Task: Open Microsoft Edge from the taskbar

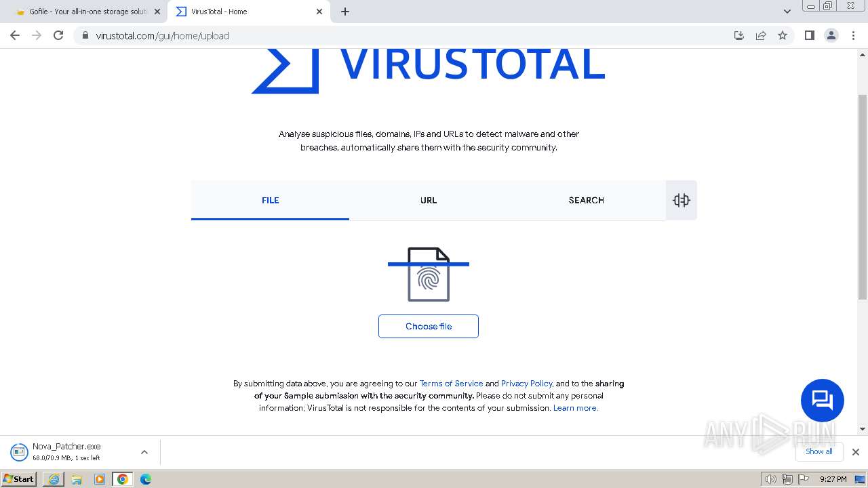Action: [146, 479]
